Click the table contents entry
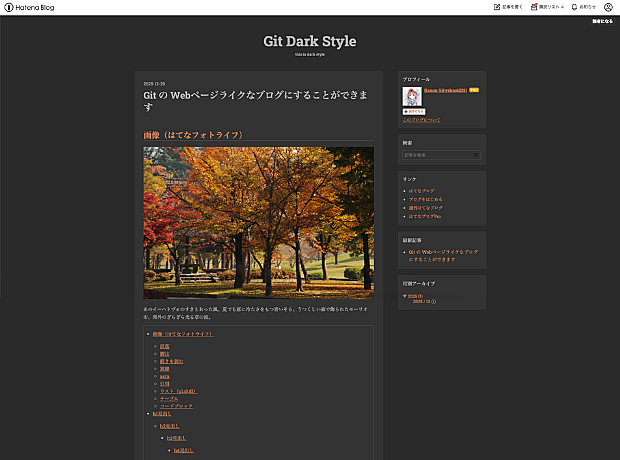The width and height of the screenshot is (620, 460). point(169,399)
